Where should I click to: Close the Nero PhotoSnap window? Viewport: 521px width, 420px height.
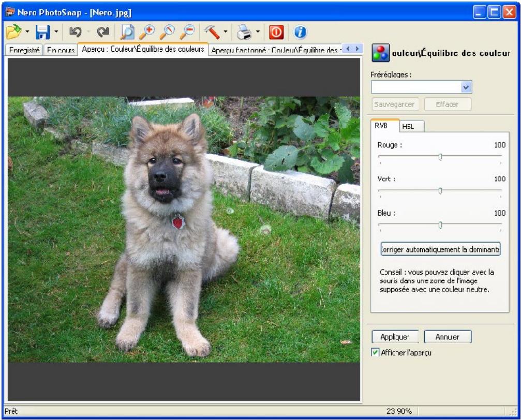(x=510, y=12)
